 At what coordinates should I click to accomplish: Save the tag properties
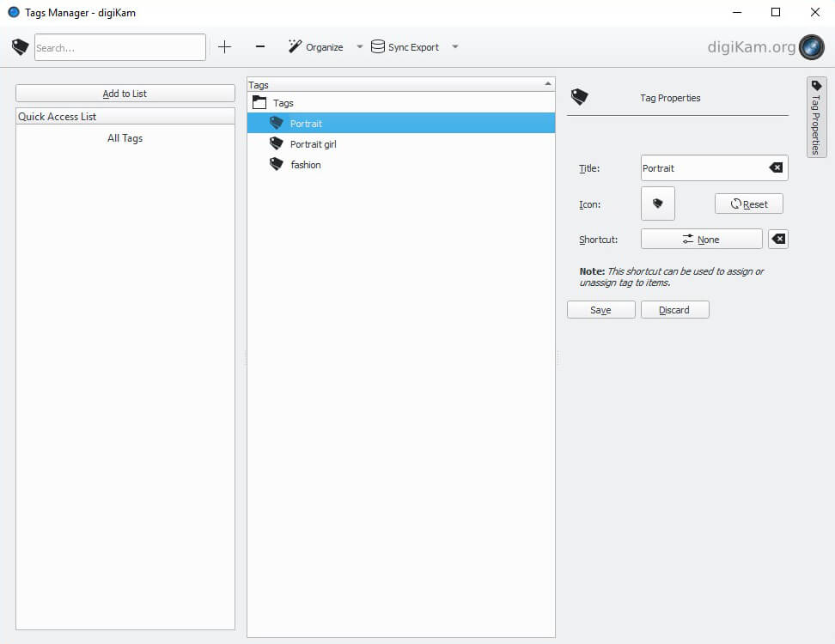pos(600,310)
